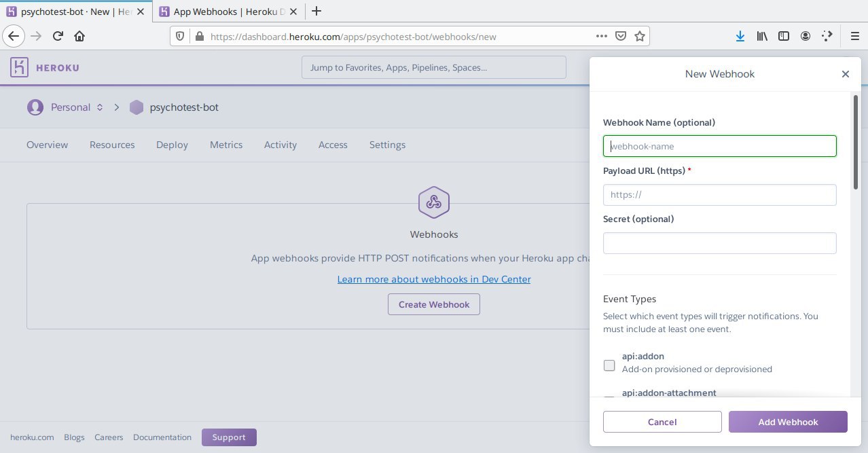Focus the Payload URL input field
This screenshot has width=868, height=453.
[x=719, y=194]
